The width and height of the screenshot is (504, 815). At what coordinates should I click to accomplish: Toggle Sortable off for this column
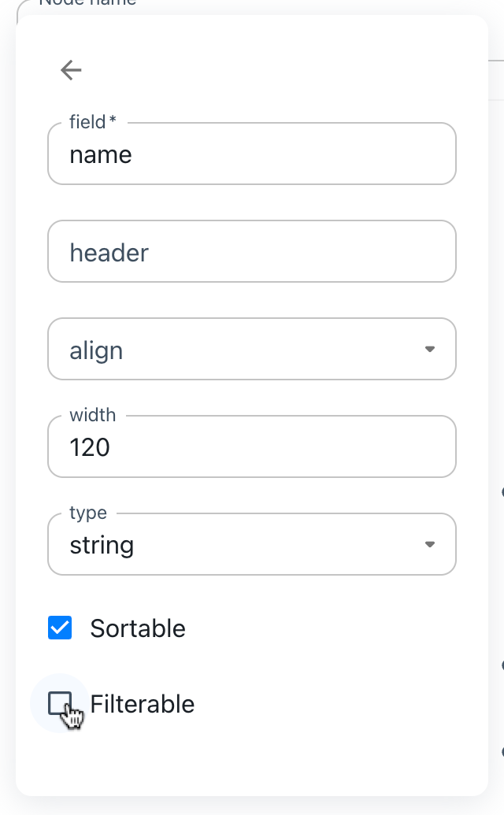(60, 628)
